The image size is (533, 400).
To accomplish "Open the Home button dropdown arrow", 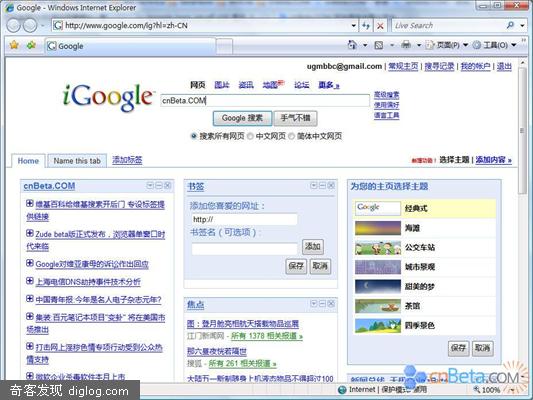I will (365, 45).
